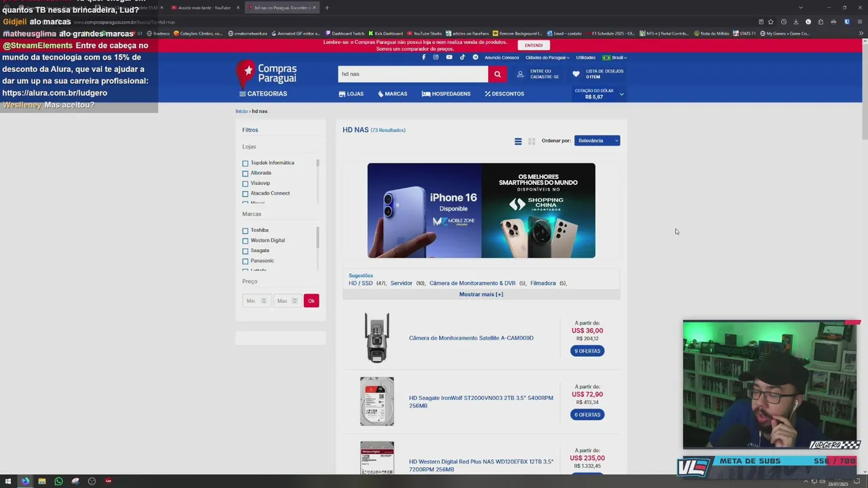Open the Hospedagens menu

point(446,94)
